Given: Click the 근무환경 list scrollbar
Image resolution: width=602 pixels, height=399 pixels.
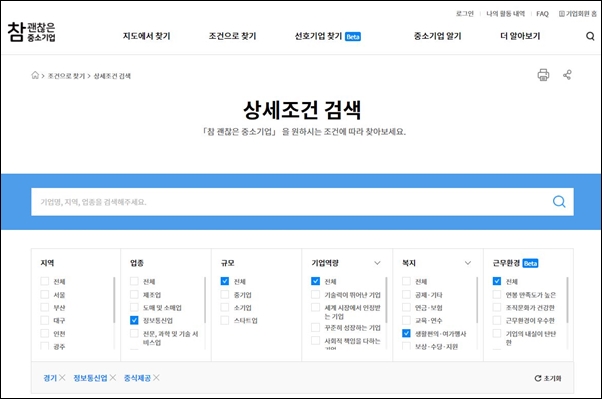Looking at the screenshot, I should pos(567,300).
